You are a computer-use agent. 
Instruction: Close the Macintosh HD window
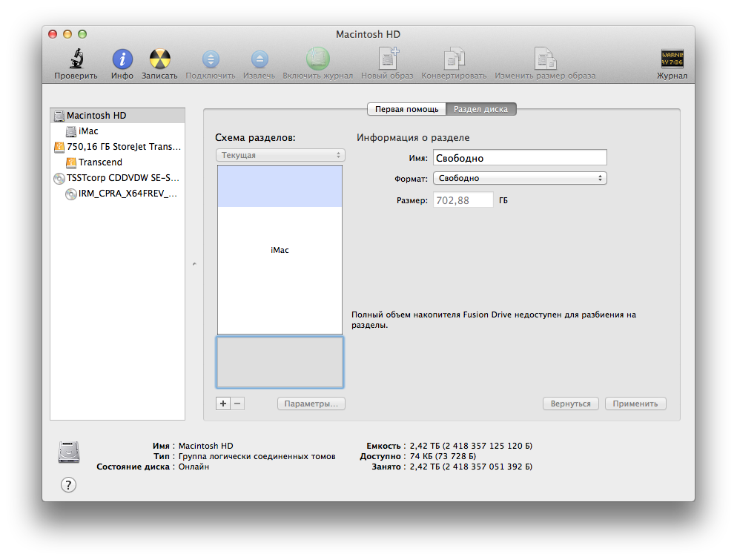[53, 34]
